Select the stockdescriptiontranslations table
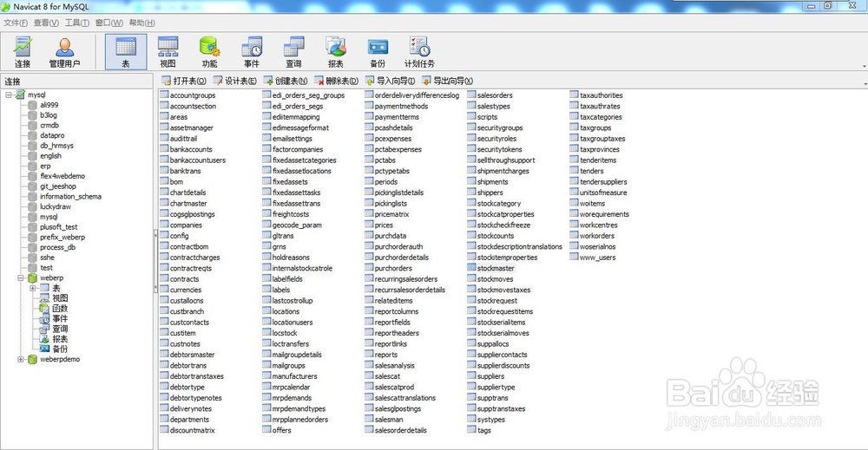The width and height of the screenshot is (868, 450). coord(519,246)
